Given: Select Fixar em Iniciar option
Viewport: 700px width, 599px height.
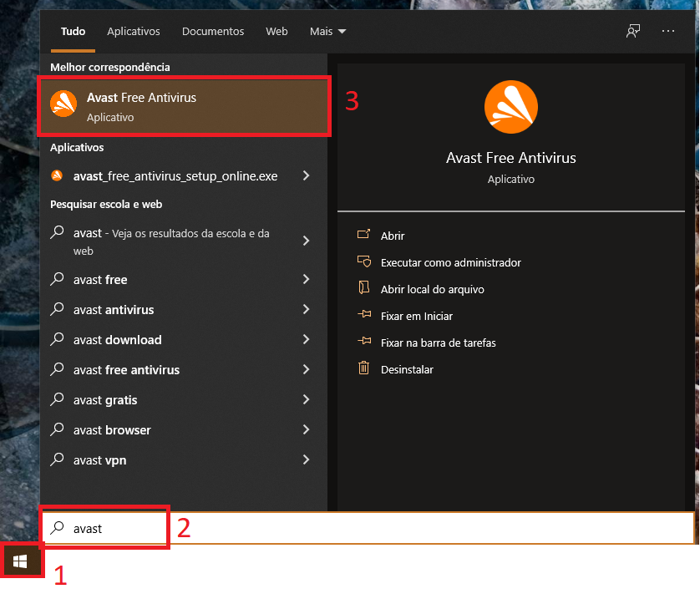Looking at the screenshot, I should pos(416,316).
